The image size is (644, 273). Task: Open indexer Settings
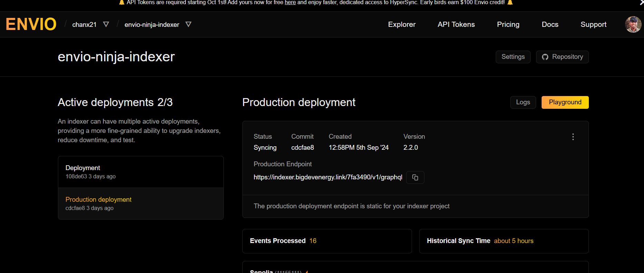click(x=513, y=57)
